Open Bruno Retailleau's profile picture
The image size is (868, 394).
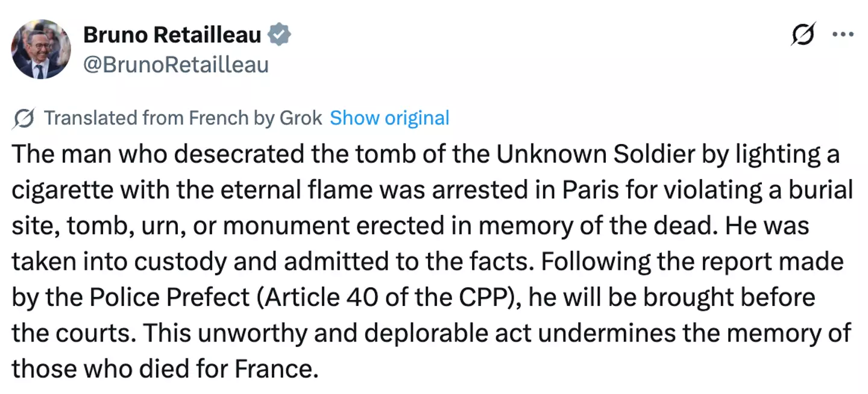tap(41, 49)
